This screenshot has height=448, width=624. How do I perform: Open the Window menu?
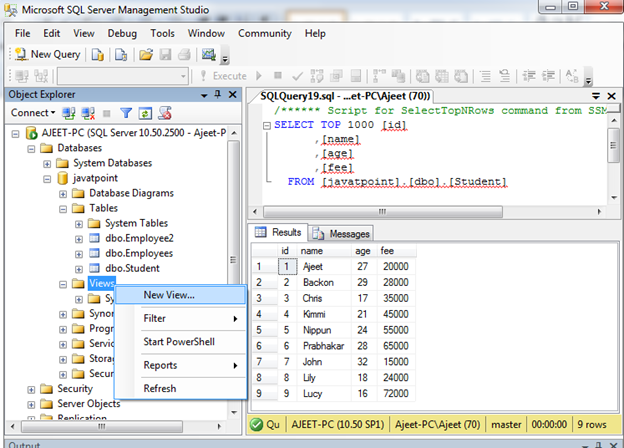(x=206, y=33)
